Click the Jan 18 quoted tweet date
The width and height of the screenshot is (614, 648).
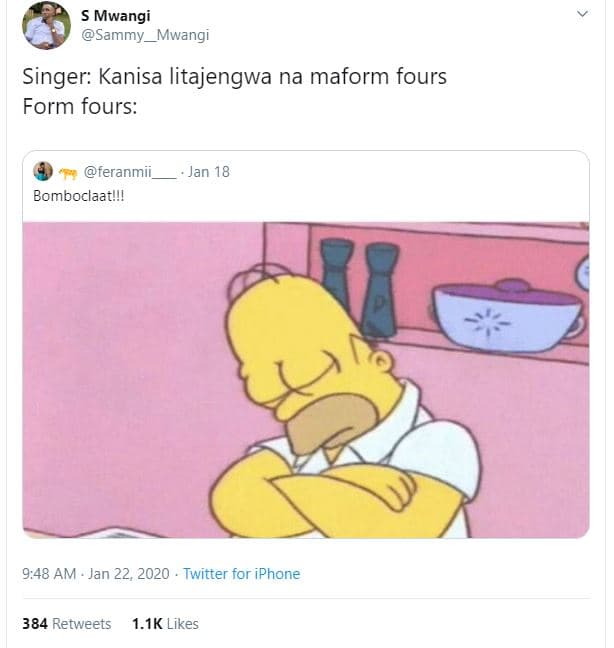[209, 172]
